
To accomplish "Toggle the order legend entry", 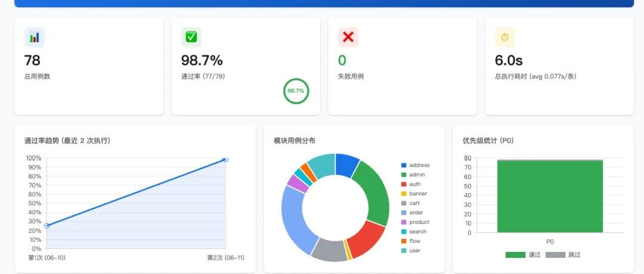I will click(x=412, y=213).
